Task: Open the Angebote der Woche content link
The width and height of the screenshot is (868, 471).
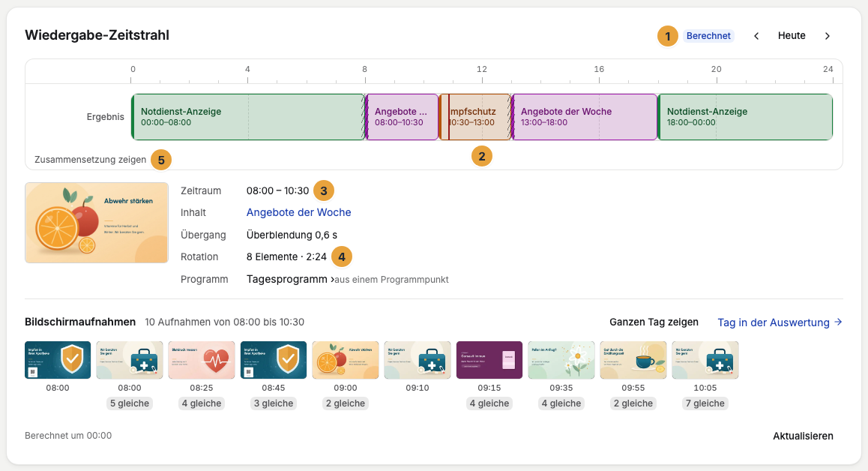Action: tap(298, 212)
